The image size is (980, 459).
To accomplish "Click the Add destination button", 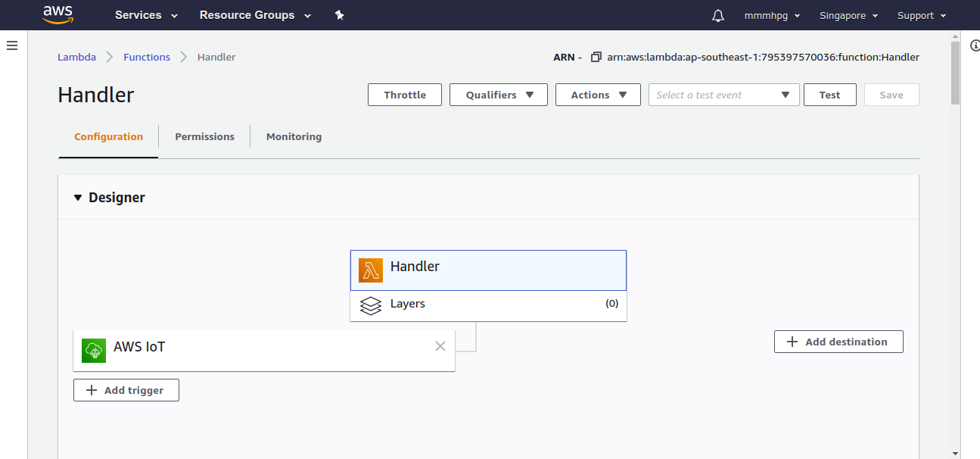I will click(838, 342).
